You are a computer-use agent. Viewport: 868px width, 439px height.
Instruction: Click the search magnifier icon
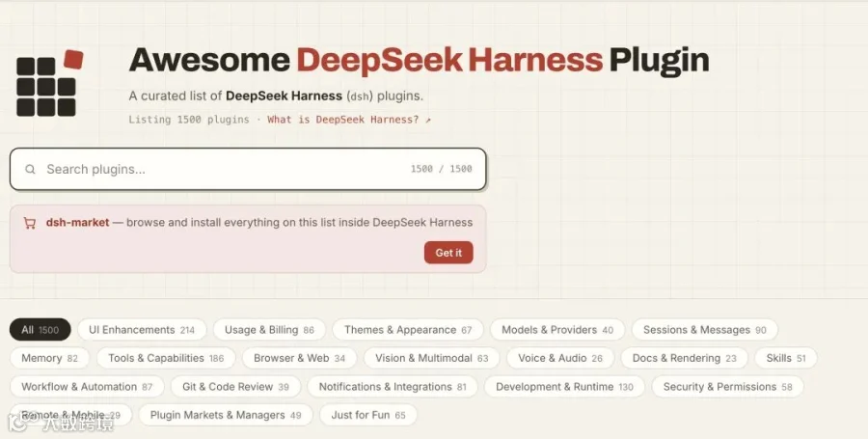coord(31,170)
